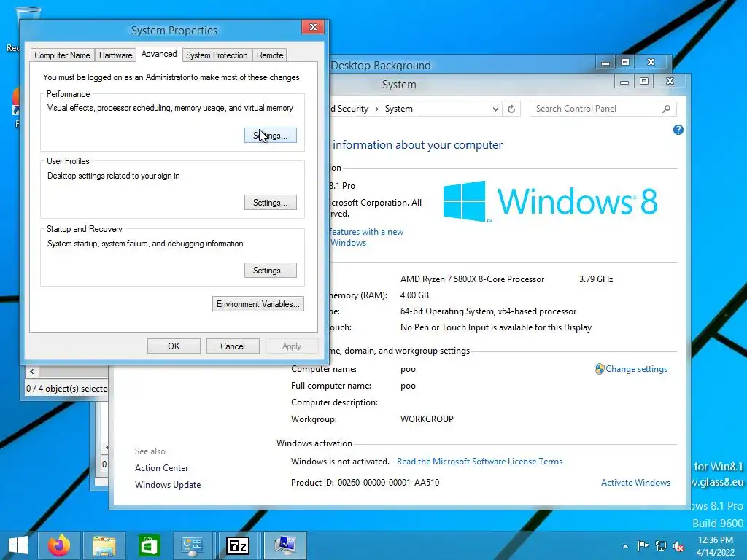This screenshot has height=560, width=747.
Task: Click features with a new Windows link
Action: coord(366,237)
